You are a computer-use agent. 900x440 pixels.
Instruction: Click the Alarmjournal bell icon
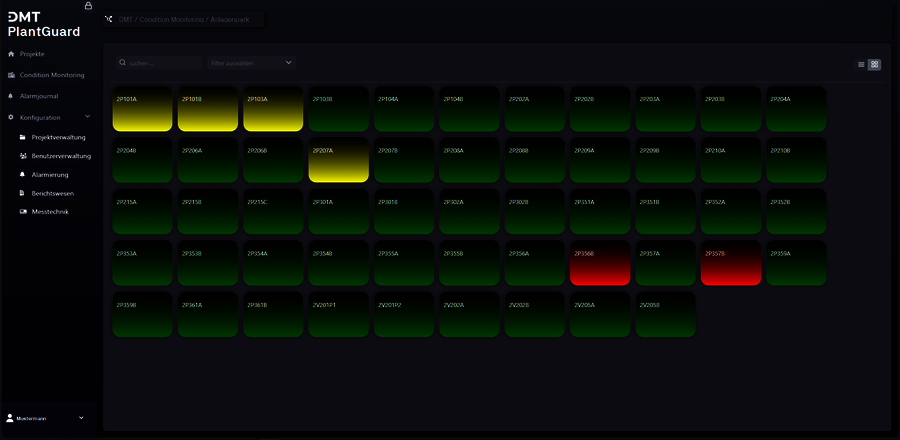pos(11,96)
